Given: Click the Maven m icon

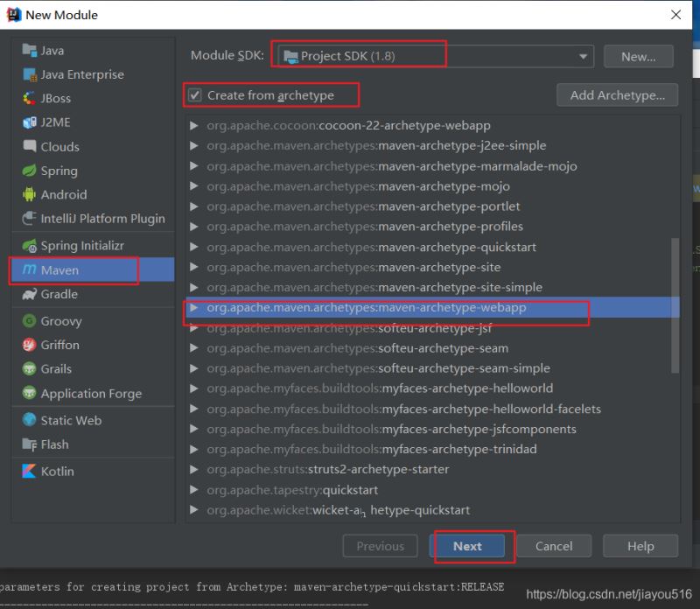Looking at the screenshot, I should 30,269.
